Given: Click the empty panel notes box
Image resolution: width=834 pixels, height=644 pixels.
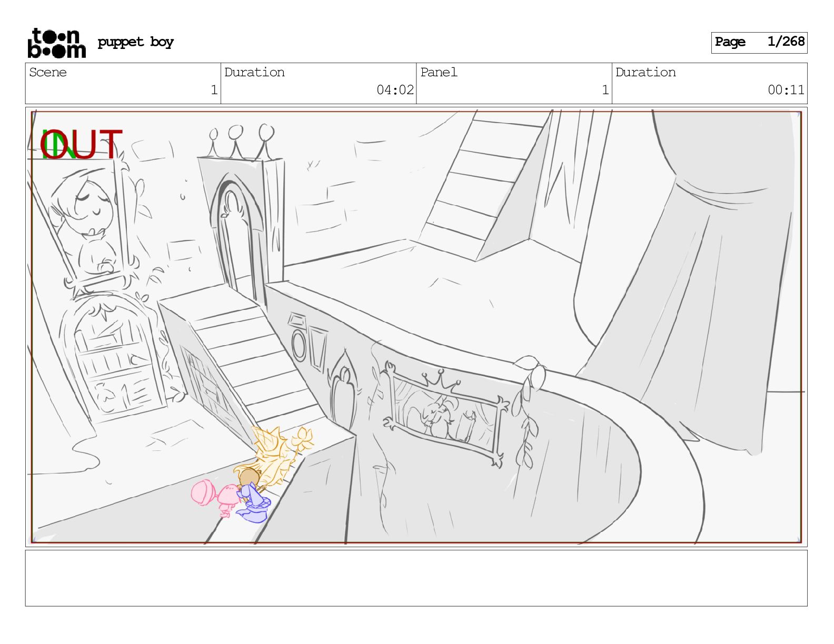Looking at the screenshot, I should [x=416, y=578].
